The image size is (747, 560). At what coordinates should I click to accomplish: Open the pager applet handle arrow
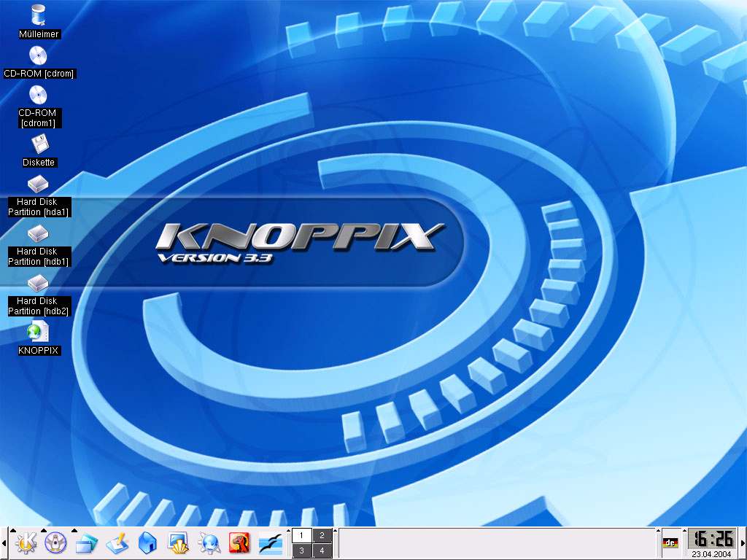pyautogui.click(x=288, y=531)
